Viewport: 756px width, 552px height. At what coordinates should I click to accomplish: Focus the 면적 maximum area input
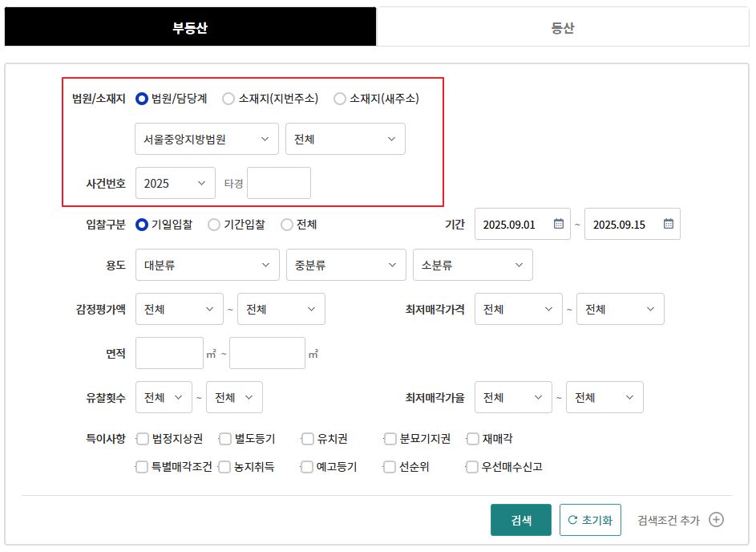point(267,353)
